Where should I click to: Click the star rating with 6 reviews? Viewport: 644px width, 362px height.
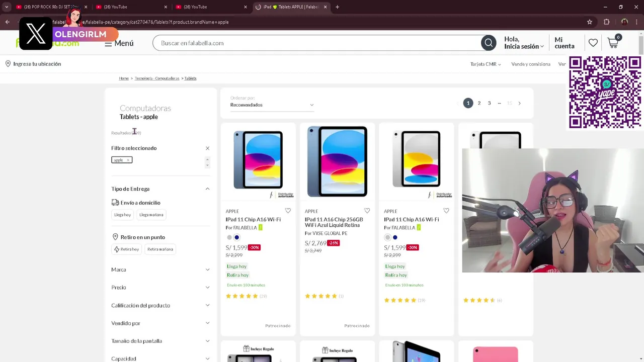pyautogui.click(x=480, y=300)
